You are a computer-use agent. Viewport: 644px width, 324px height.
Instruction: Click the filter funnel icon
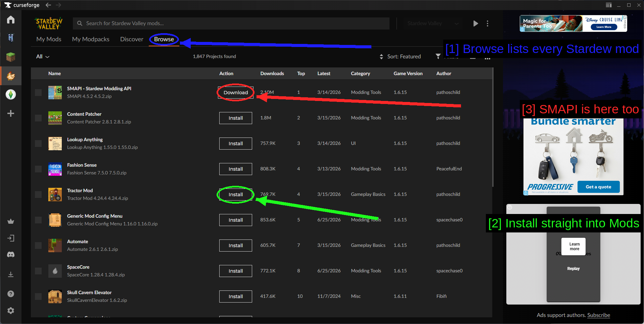(x=438, y=56)
